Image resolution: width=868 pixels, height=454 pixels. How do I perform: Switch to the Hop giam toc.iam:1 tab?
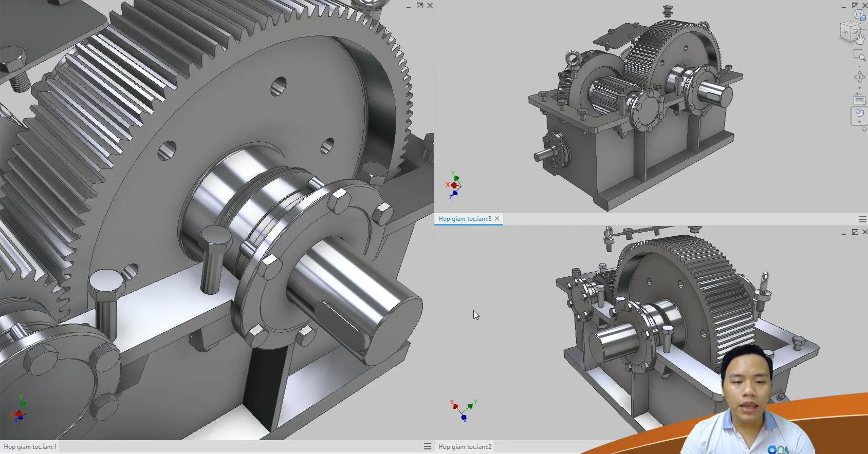(30, 447)
